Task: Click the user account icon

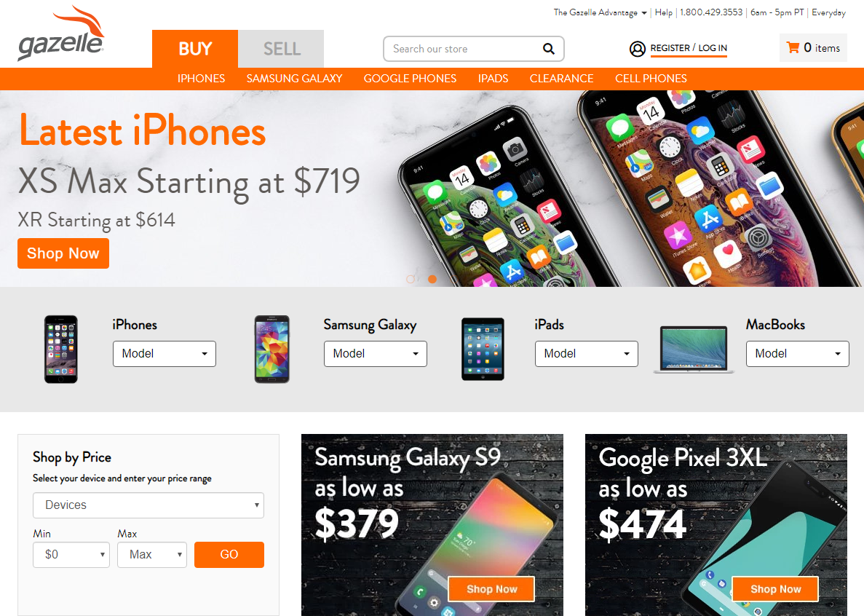Action: point(637,49)
